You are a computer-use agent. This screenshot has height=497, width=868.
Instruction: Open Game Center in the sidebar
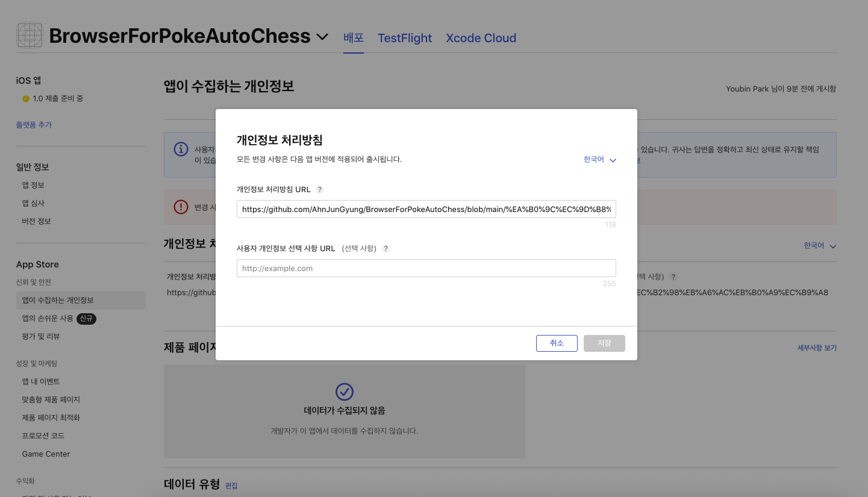46,454
